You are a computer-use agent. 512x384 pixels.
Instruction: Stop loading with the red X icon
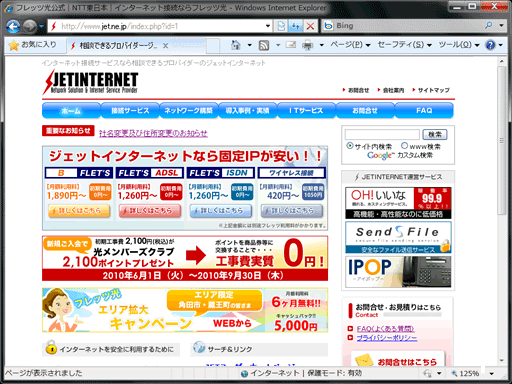tap(310, 26)
